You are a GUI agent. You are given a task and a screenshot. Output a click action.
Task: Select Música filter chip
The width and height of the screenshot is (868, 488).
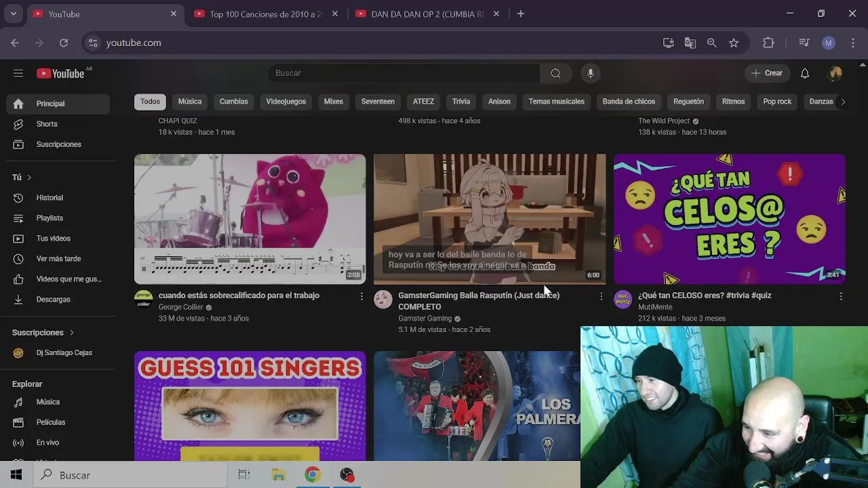pyautogui.click(x=190, y=102)
